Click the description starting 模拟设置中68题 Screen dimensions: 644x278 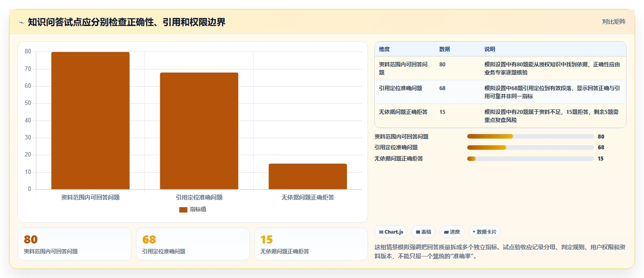552,92
